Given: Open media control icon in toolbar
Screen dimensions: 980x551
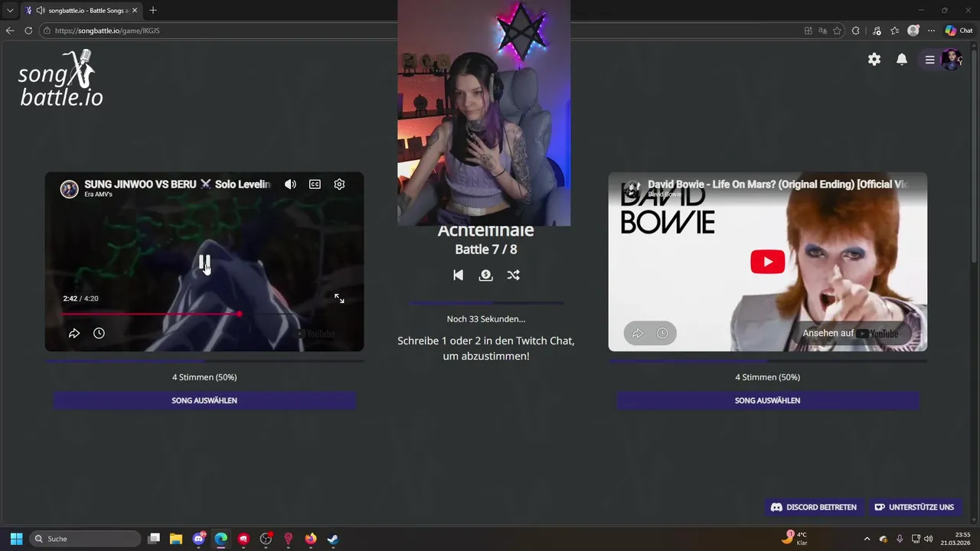Looking at the screenshot, I should (x=875, y=31).
